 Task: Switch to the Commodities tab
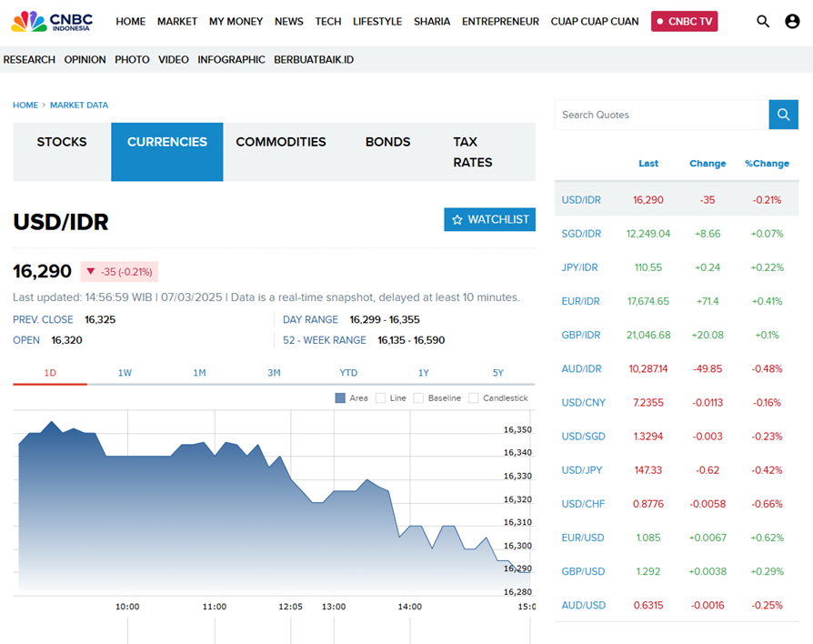[x=280, y=142]
